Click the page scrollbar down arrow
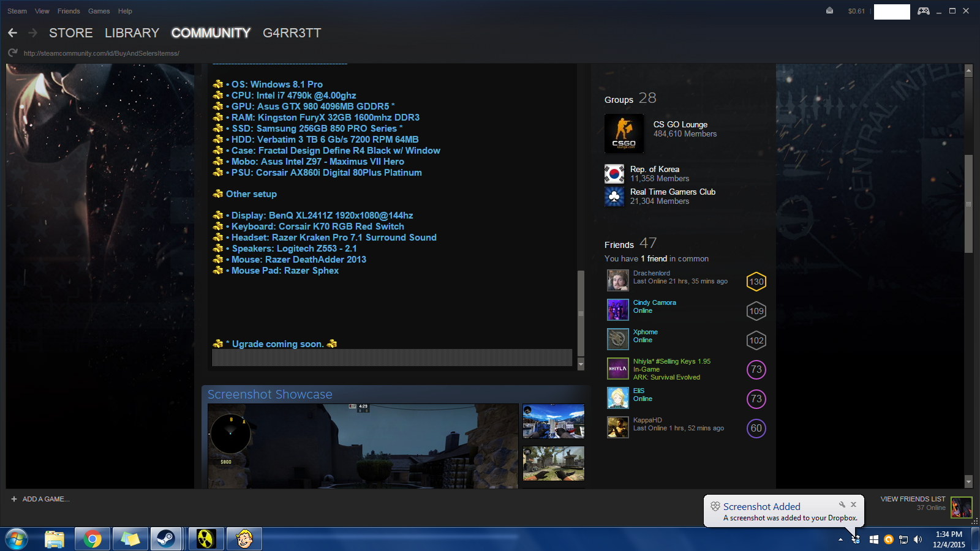Image resolution: width=980 pixels, height=551 pixels. (x=968, y=482)
